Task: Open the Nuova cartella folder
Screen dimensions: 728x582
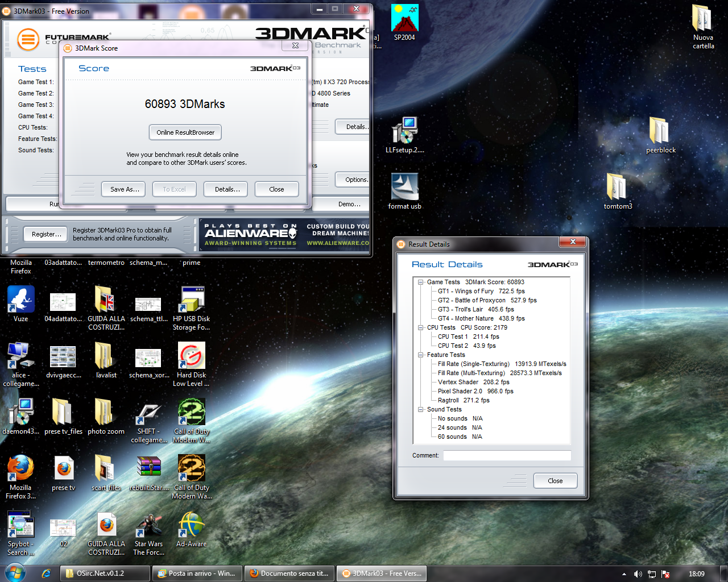Action: tap(703, 27)
